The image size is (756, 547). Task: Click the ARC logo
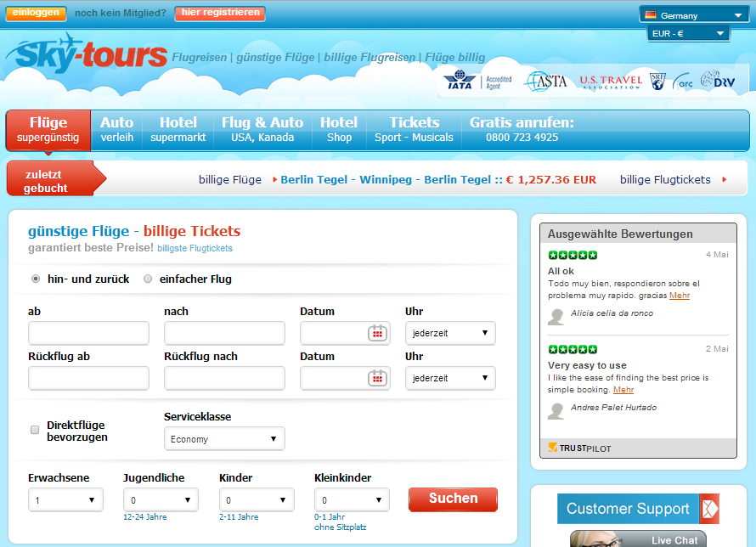click(683, 82)
